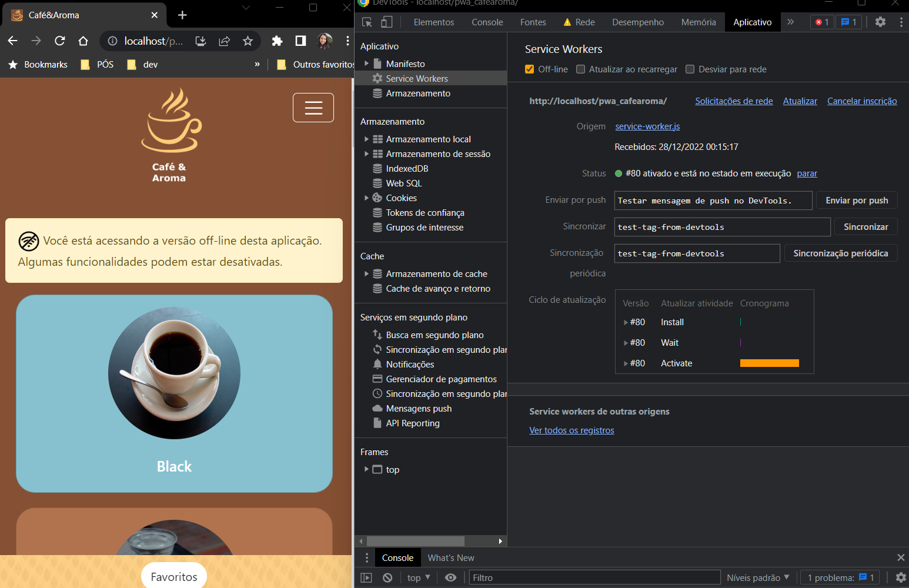Uncheck the Off-line checkbox
Image resolution: width=909 pixels, height=588 pixels.
click(529, 69)
